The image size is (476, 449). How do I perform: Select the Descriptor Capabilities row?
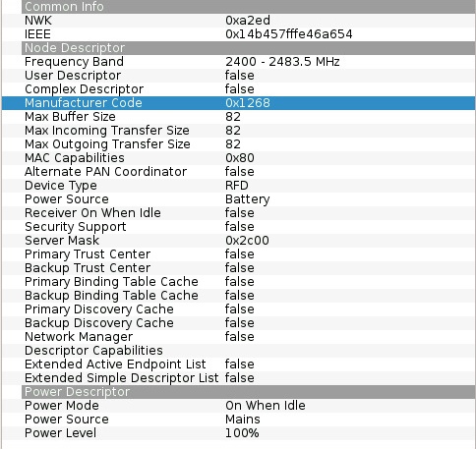click(239, 351)
